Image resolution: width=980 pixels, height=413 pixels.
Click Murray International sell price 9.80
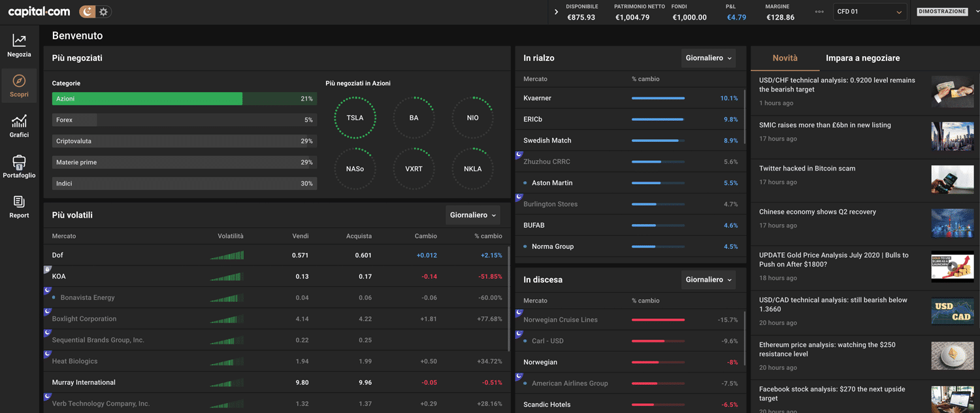[301, 382]
